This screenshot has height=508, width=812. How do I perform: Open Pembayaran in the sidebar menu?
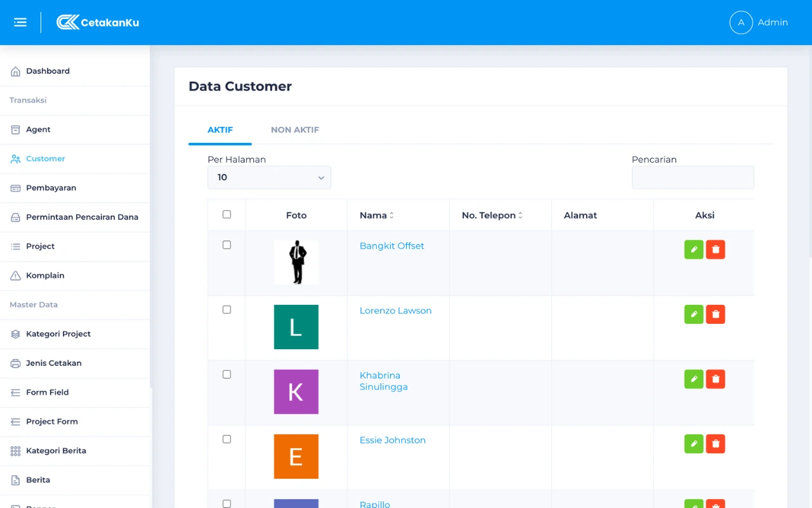click(51, 188)
